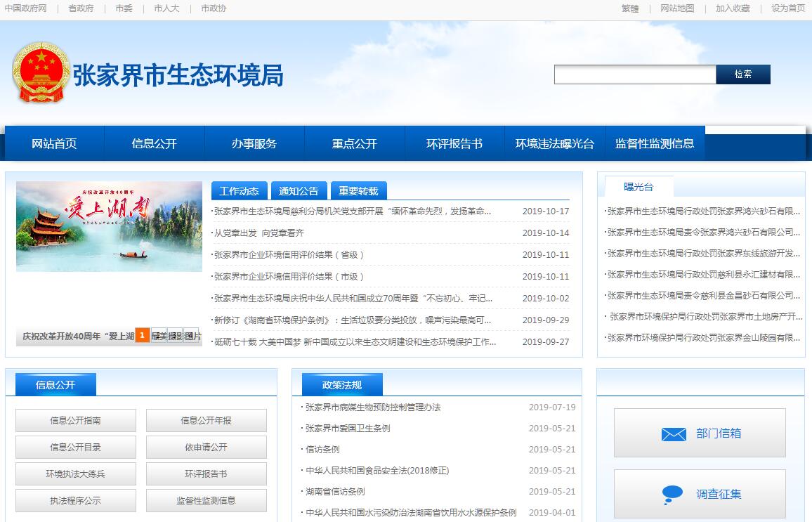Viewport: 812px width, 522px height.
Task: Switch to the 重要转载 tab
Action: 358,191
